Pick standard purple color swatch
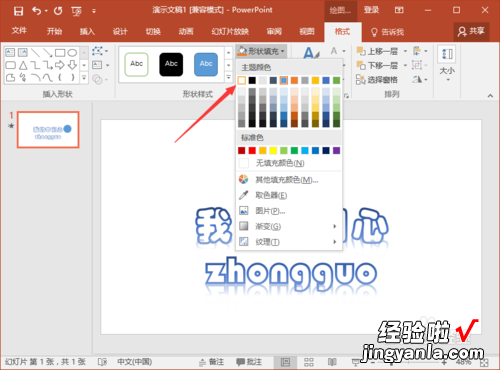The width and height of the screenshot is (500, 370). click(336, 151)
